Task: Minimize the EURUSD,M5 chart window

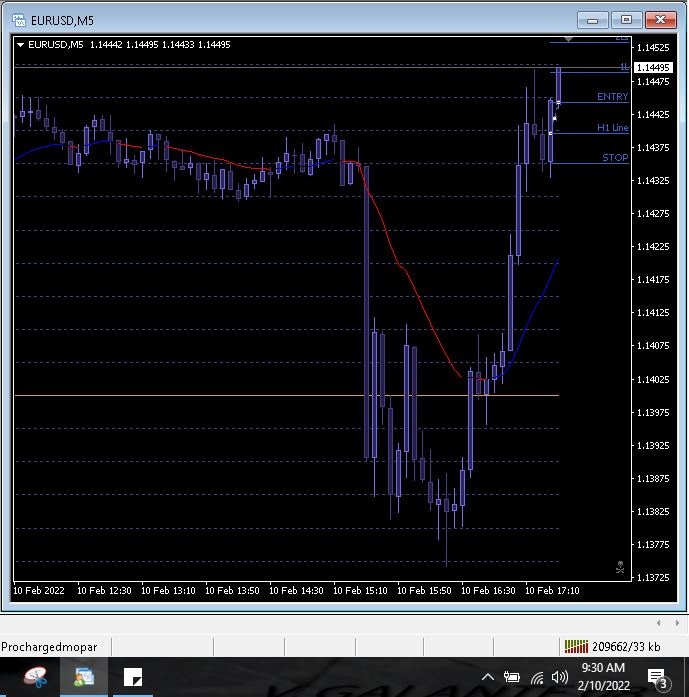Action: [x=593, y=20]
